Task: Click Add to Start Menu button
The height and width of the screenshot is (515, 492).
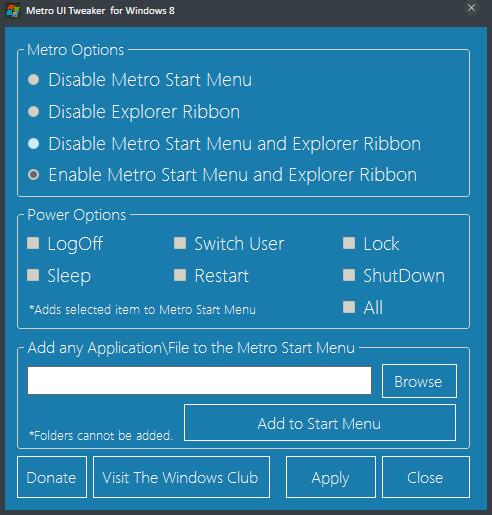Action: tap(320, 423)
